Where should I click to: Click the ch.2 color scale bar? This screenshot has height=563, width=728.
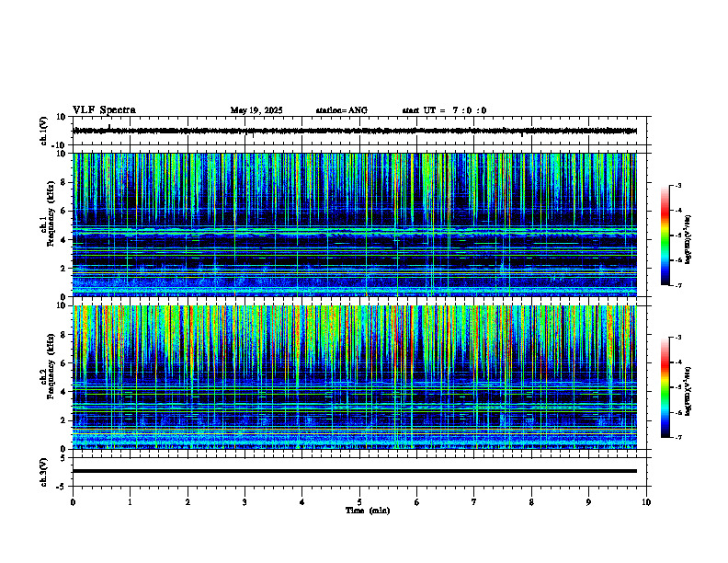pos(665,387)
